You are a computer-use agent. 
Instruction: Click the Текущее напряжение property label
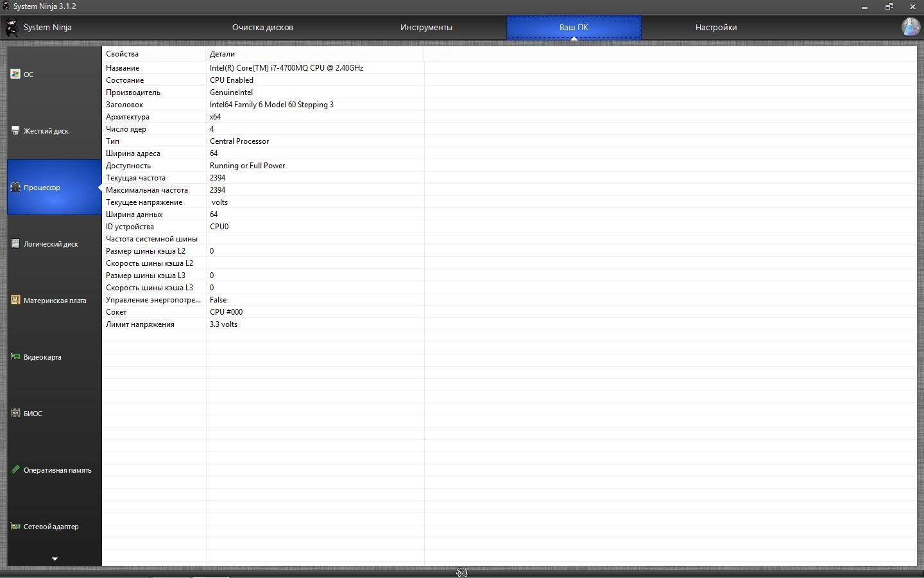pyautogui.click(x=144, y=202)
